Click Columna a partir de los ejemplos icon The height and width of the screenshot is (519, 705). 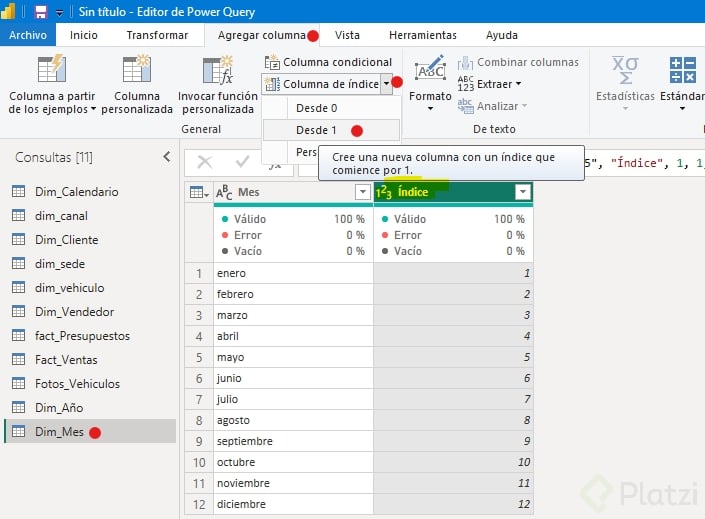tap(52, 69)
